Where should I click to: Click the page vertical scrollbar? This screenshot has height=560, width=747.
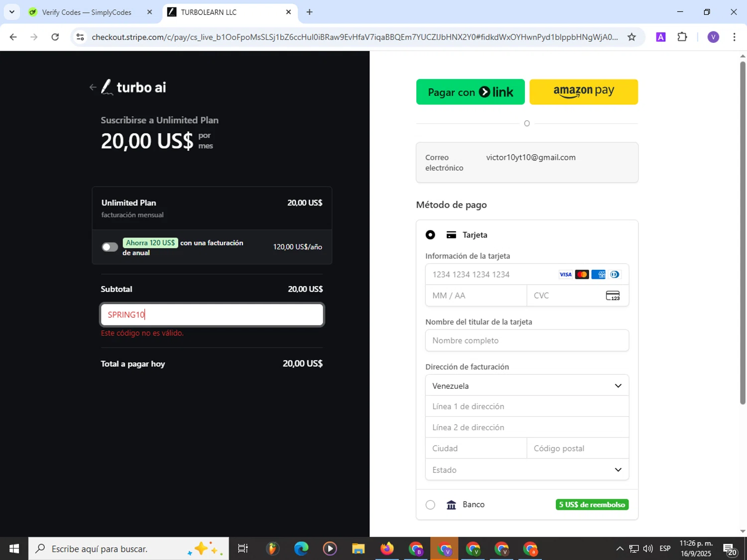point(743,232)
